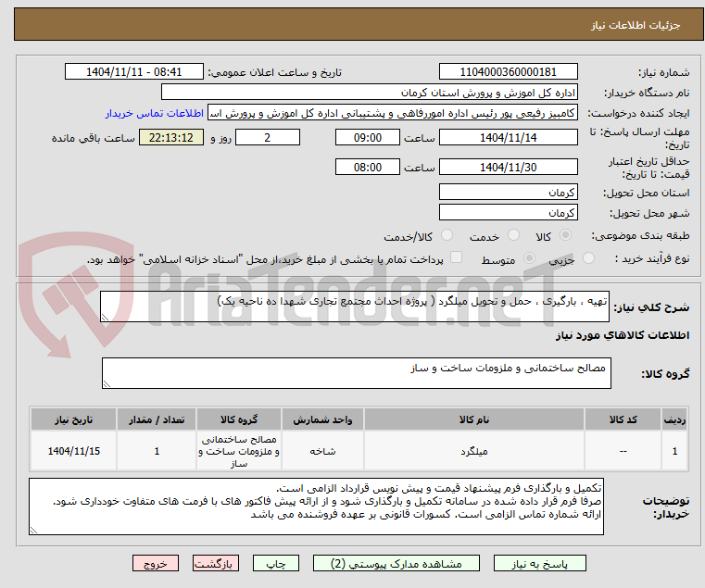Click the توضیحات خریدار text area
The image size is (705, 588).
coord(316,507)
